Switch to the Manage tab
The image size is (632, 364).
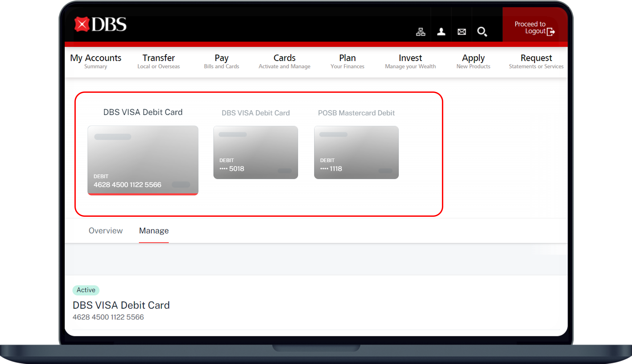coord(154,230)
